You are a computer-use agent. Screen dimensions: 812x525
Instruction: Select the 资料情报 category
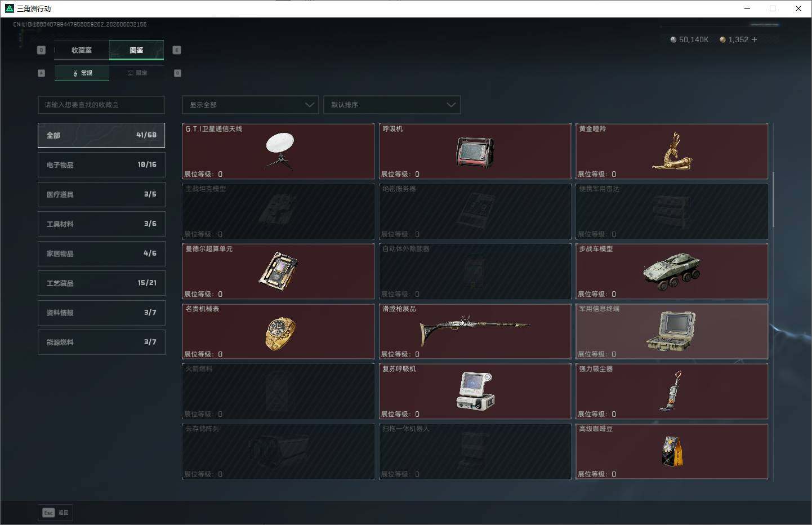(x=101, y=313)
